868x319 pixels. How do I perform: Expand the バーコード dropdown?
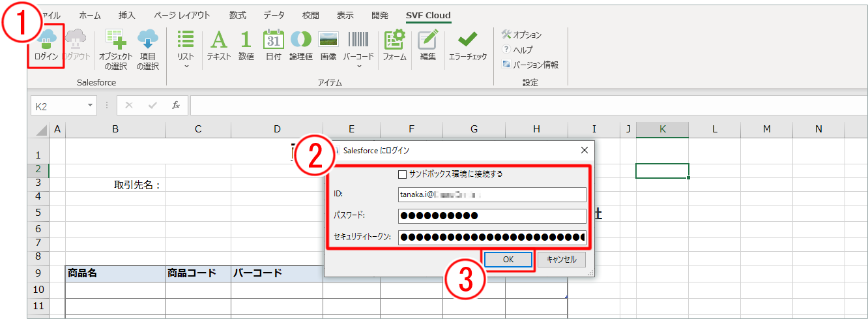pyautogui.click(x=358, y=65)
